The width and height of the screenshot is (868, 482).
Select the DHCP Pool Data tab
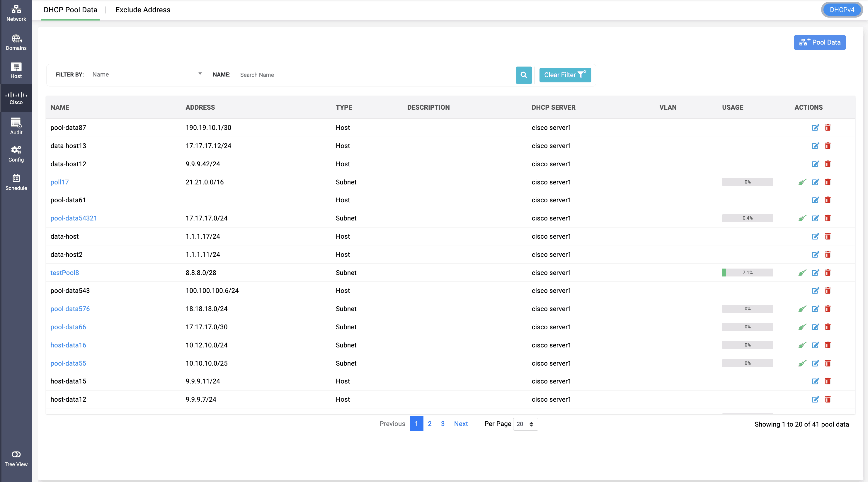70,10
